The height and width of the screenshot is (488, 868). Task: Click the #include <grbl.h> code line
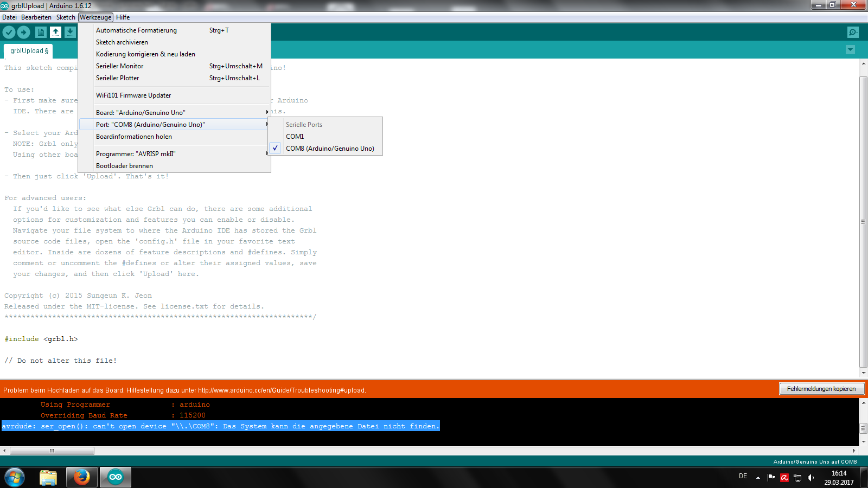41,339
